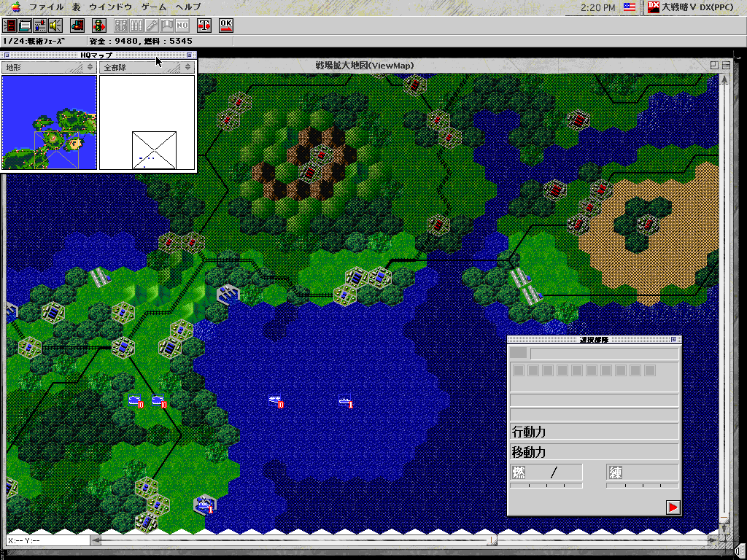Click the terrain minimap thumbnail in HQ map

click(x=49, y=122)
